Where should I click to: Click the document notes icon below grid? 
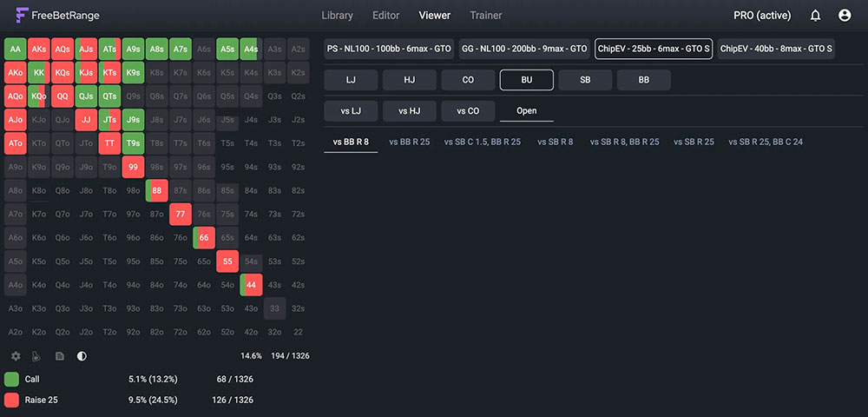pyautogui.click(x=60, y=356)
